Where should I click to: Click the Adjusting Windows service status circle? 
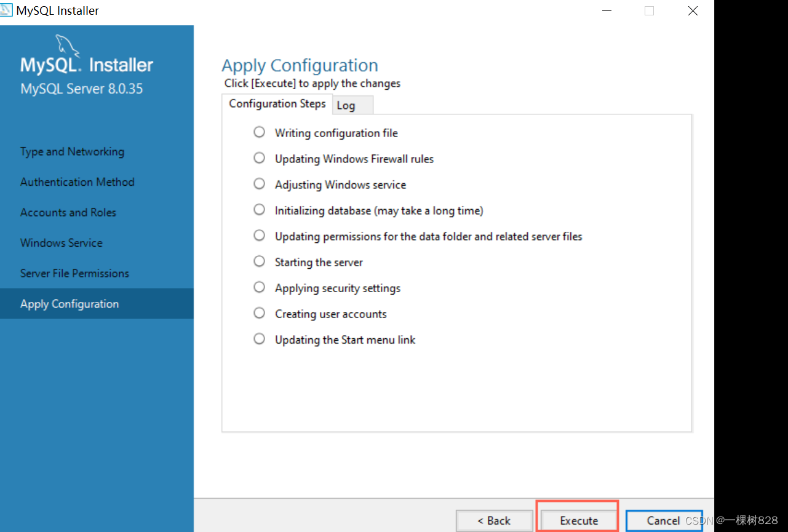pos(260,184)
